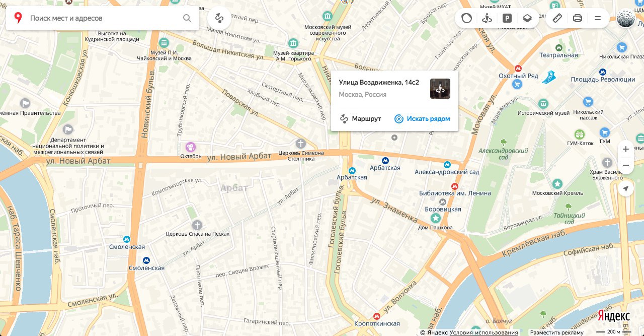This screenshot has width=644, height=336.
Task: Zoom in with the plus button
Action: [x=625, y=149]
